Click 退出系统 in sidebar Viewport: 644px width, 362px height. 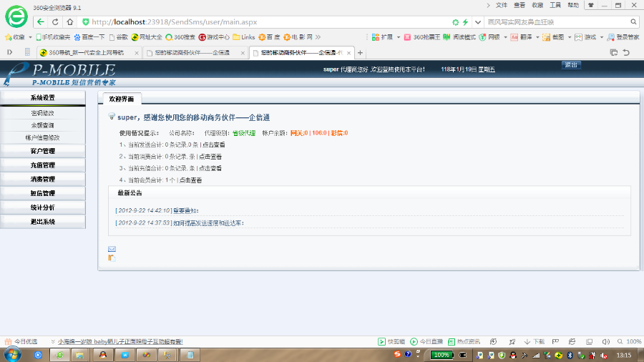[x=43, y=222]
